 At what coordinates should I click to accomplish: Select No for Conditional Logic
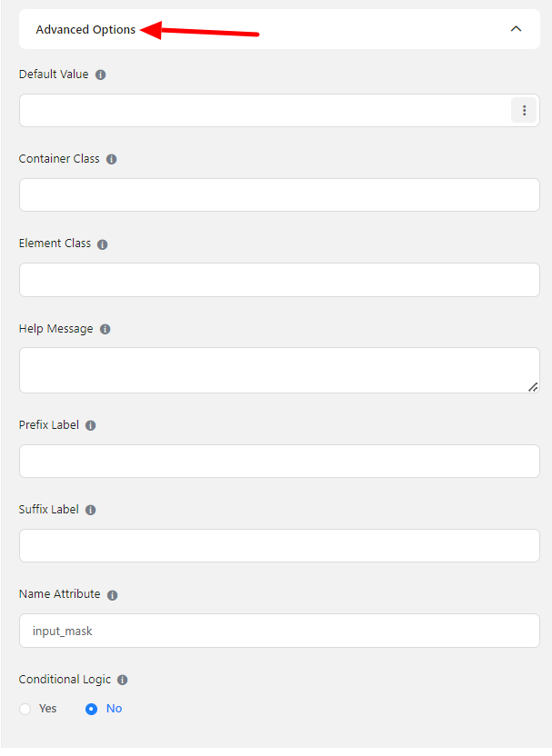pyautogui.click(x=91, y=709)
